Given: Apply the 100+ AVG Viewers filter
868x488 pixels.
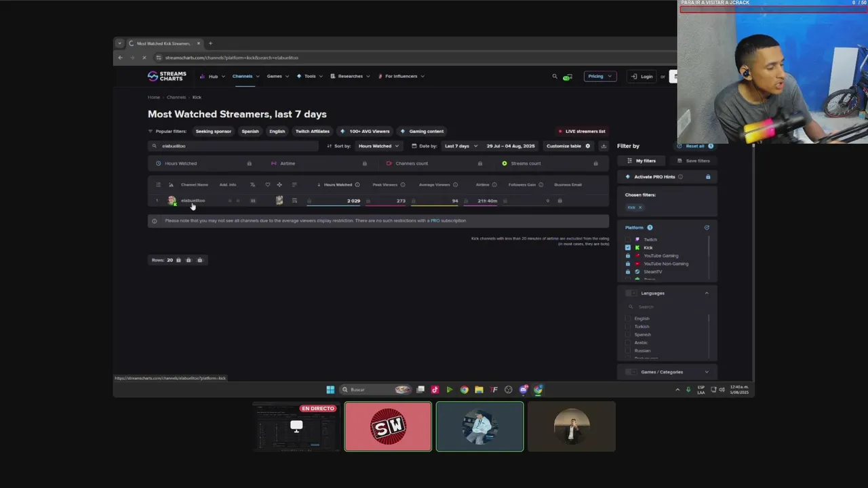Looking at the screenshot, I should [x=366, y=131].
